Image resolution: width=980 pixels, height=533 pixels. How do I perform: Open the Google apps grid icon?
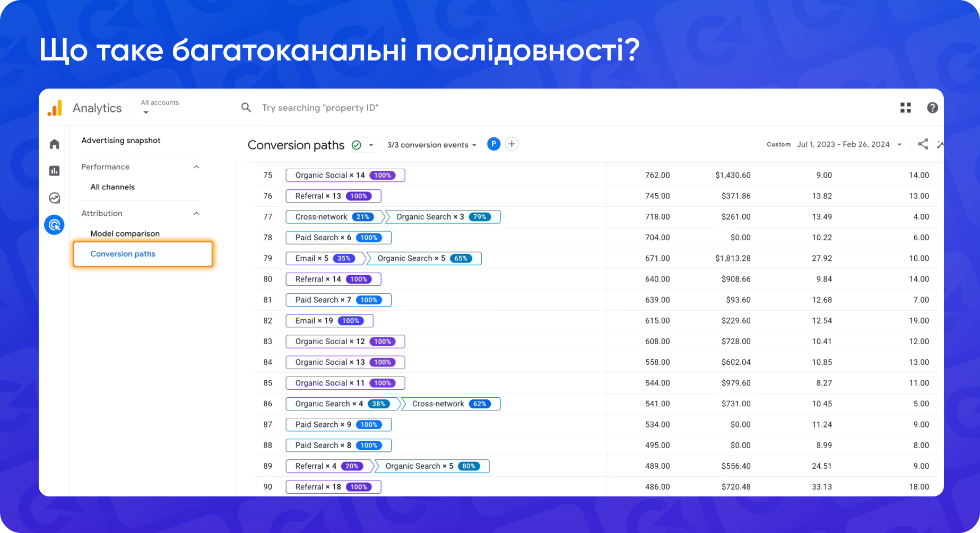point(905,107)
